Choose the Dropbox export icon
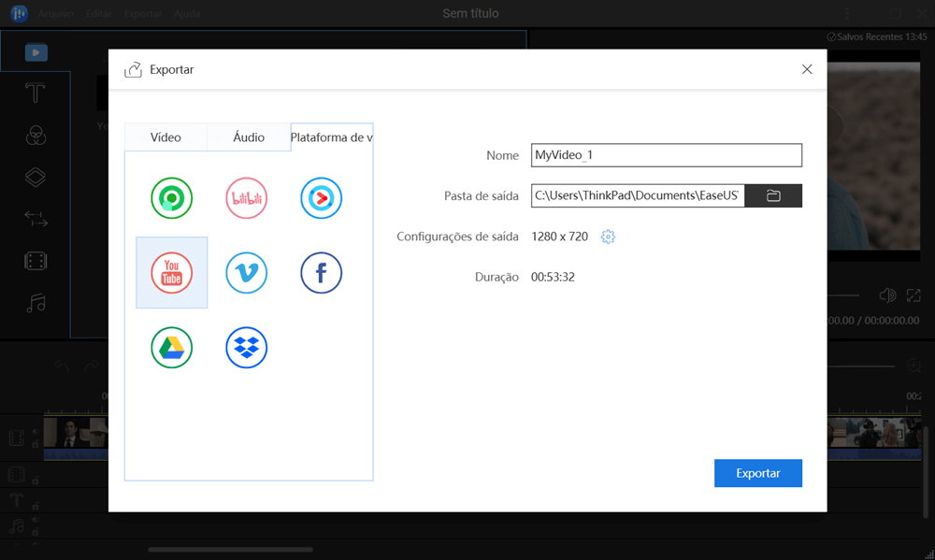This screenshot has width=935, height=560. click(247, 348)
